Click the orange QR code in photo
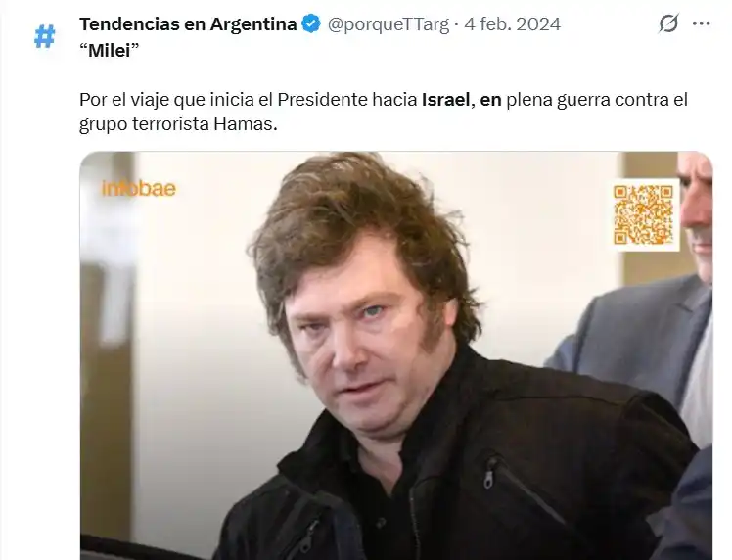Image resolution: width=732 pixels, height=560 pixels. click(x=644, y=214)
